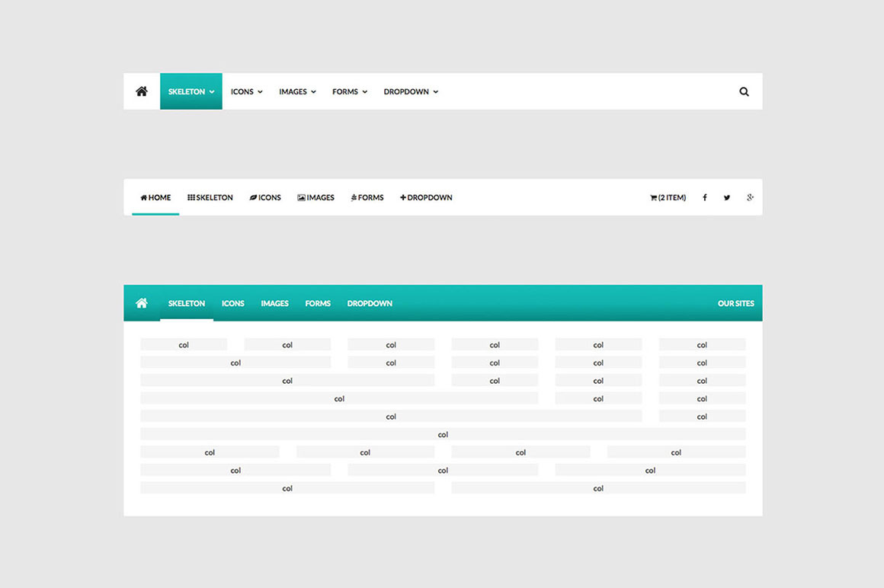Select the grid icon next to SKELETON
884x588 pixels.
pyautogui.click(x=192, y=197)
